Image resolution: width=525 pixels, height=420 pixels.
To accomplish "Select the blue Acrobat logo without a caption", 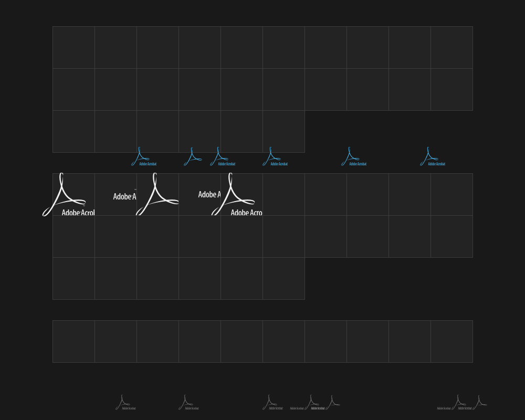I will (x=193, y=156).
